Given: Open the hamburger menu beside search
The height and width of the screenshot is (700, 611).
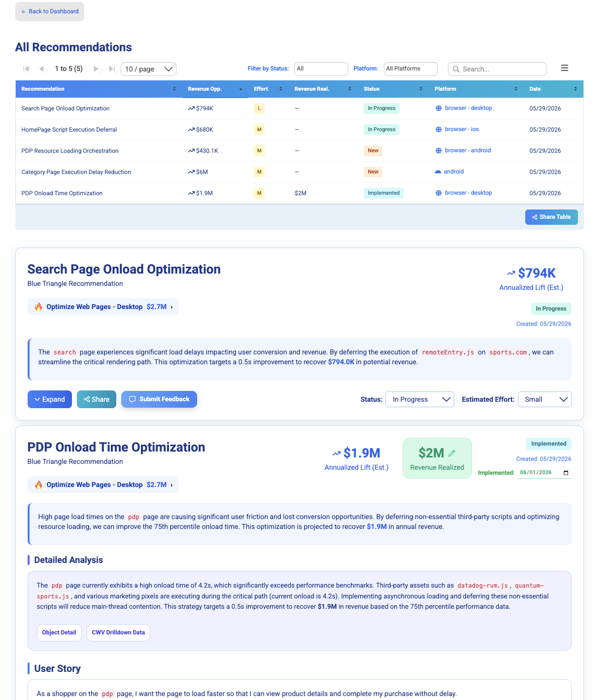Looking at the screenshot, I should 565,68.
